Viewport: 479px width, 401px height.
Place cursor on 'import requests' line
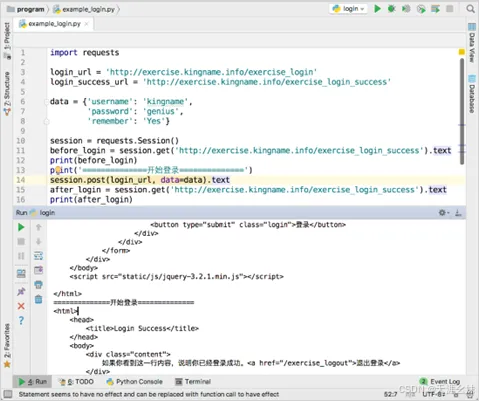coord(85,53)
